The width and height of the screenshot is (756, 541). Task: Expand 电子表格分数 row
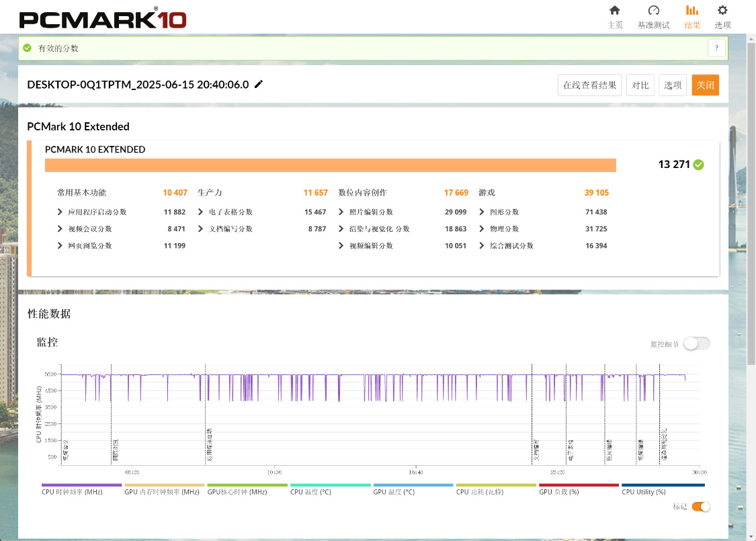(x=200, y=212)
